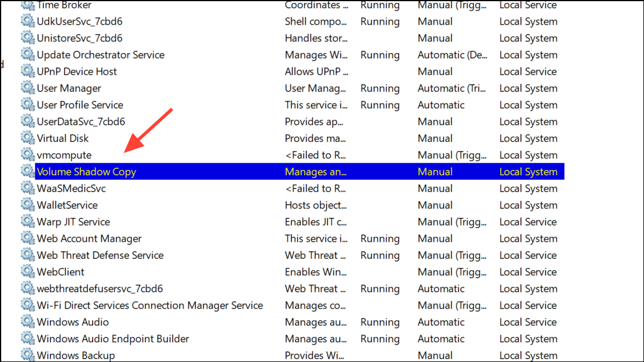Click the gear icon beside Volume Shadow Copy
644x362 pixels.
click(28, 172)
